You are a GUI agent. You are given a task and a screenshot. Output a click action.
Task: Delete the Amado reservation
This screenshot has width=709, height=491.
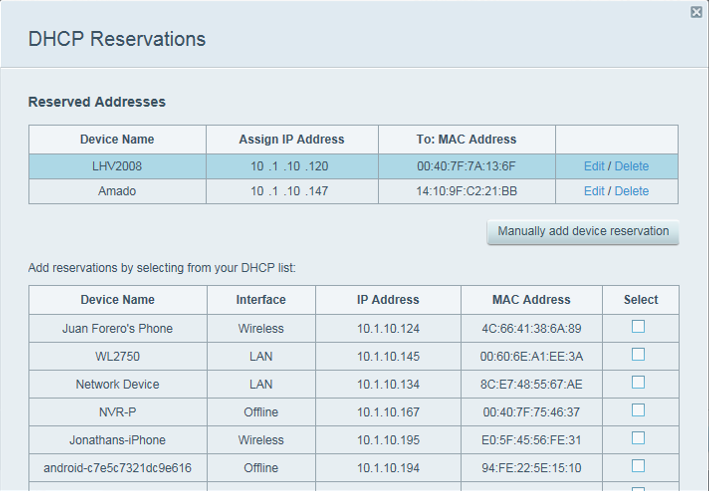[x=631, y=191]
